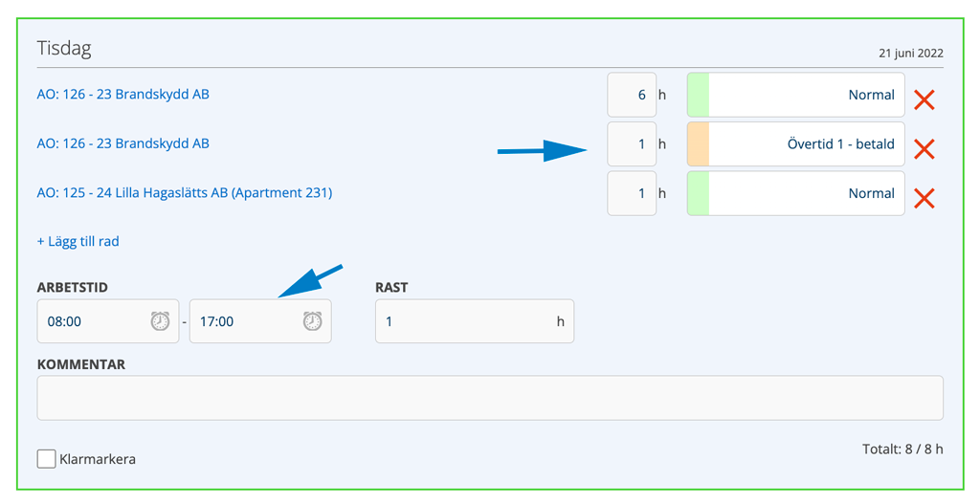Tick the Klarmarkera checkbox
980x504 pixels.
click(x=46, y=459)
